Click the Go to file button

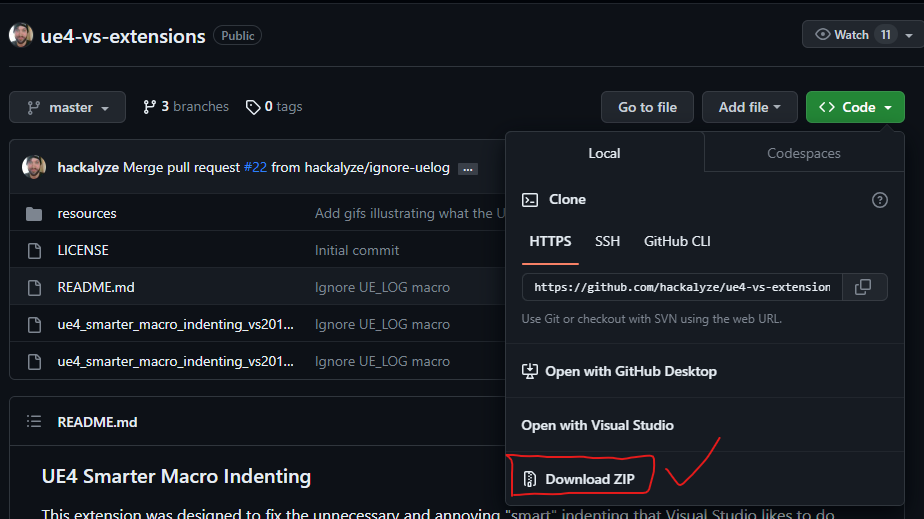(647, 107)
